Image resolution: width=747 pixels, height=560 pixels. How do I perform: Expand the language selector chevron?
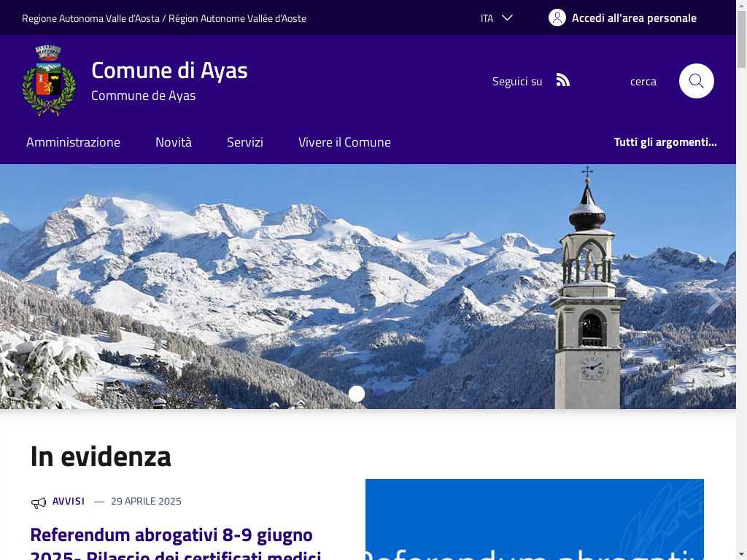(508, 17)
